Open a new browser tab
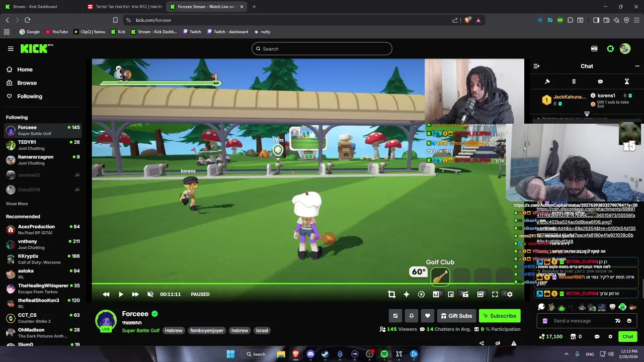Image resolution: width=644 pixels, height=362 pixels. [254, 7]
